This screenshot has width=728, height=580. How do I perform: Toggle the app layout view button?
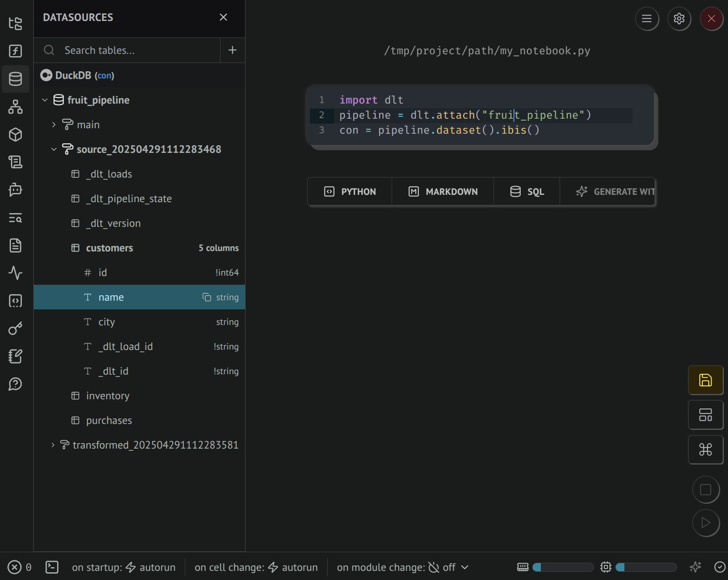point(705,415)
